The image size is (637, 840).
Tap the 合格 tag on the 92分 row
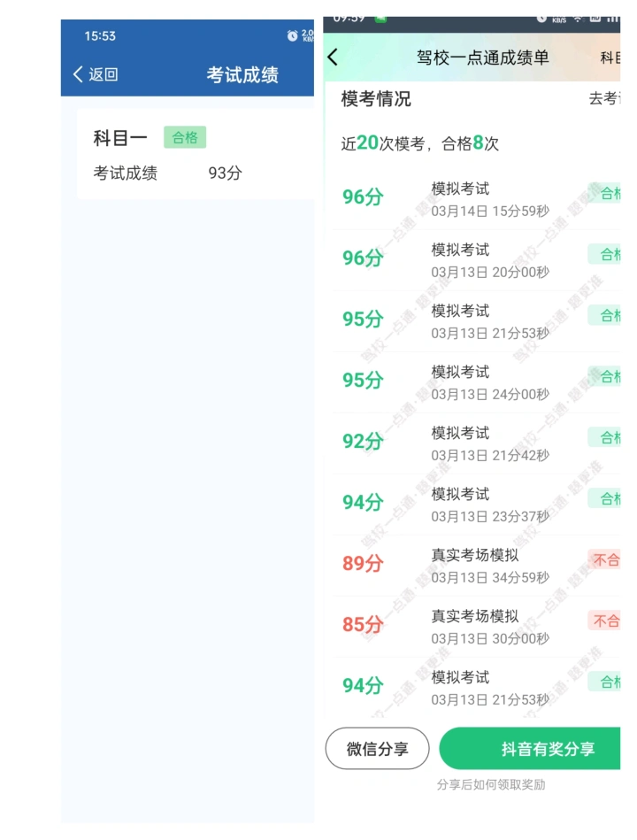(603, 437)
